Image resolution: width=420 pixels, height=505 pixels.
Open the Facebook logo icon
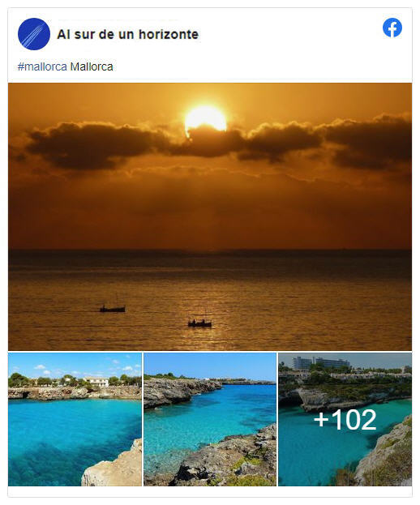(392, 28)
